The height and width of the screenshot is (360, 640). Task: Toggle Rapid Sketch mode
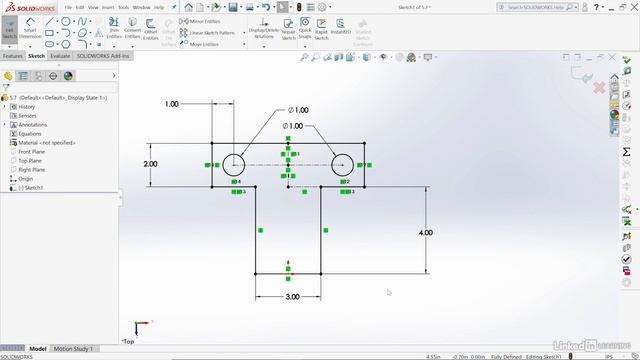point(321,29)
